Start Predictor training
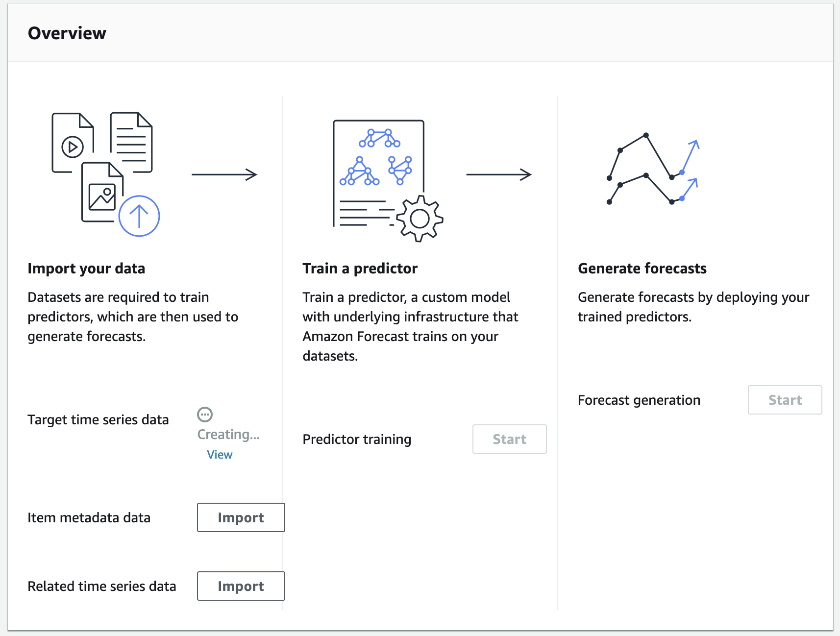The height and width of the screenshot is (636, 840). pos(509,439)
